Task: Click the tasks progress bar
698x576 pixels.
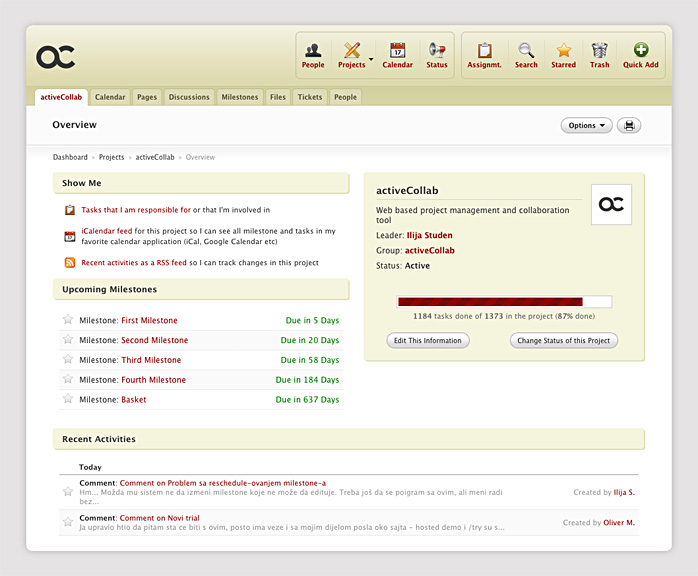Action: [x=504, y=302]
